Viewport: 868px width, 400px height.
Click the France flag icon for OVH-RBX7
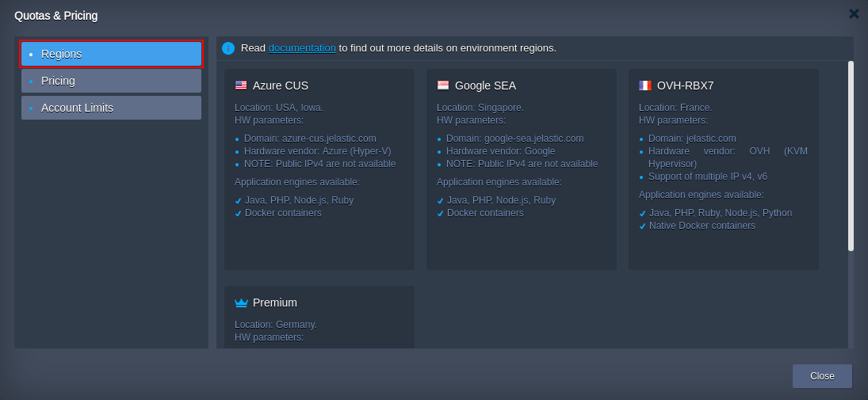[645, 86]
